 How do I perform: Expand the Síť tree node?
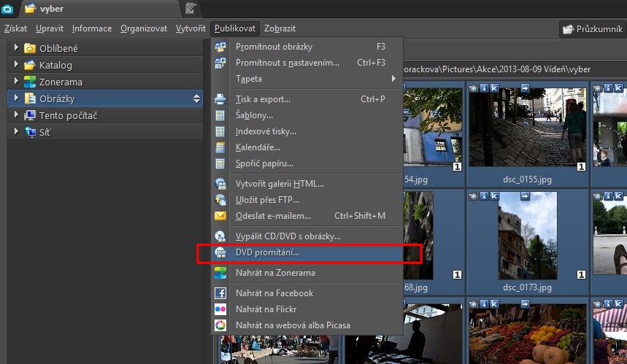tap(16, 131)
